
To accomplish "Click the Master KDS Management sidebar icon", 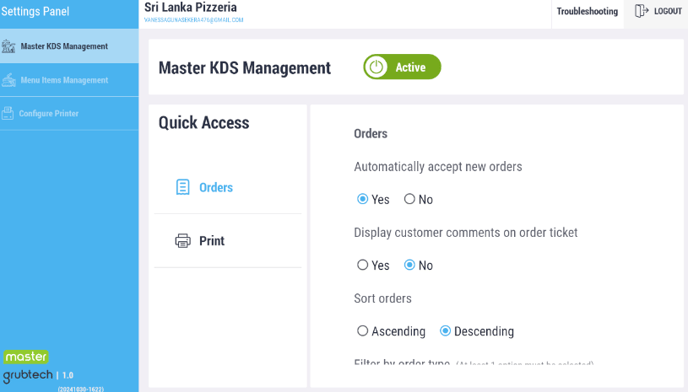I will click(x=8, y=46).
